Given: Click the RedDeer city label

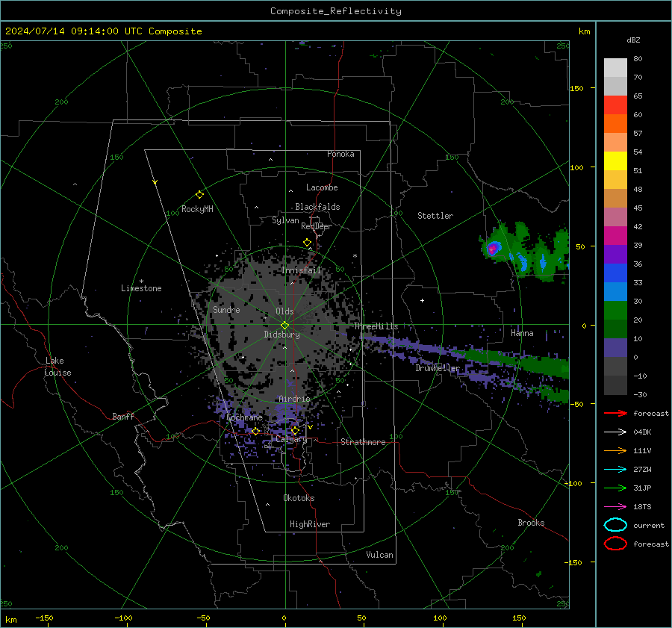Looking at the screenshot, I should 317,226.
